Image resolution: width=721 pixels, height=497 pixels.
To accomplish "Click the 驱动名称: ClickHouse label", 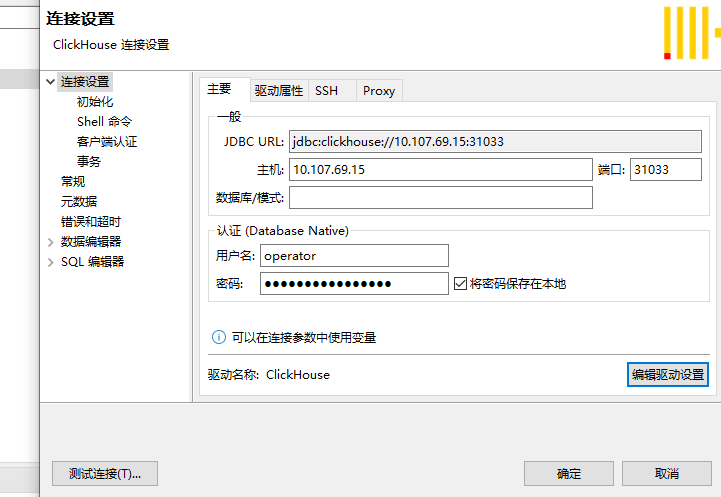I will (269, 375).
